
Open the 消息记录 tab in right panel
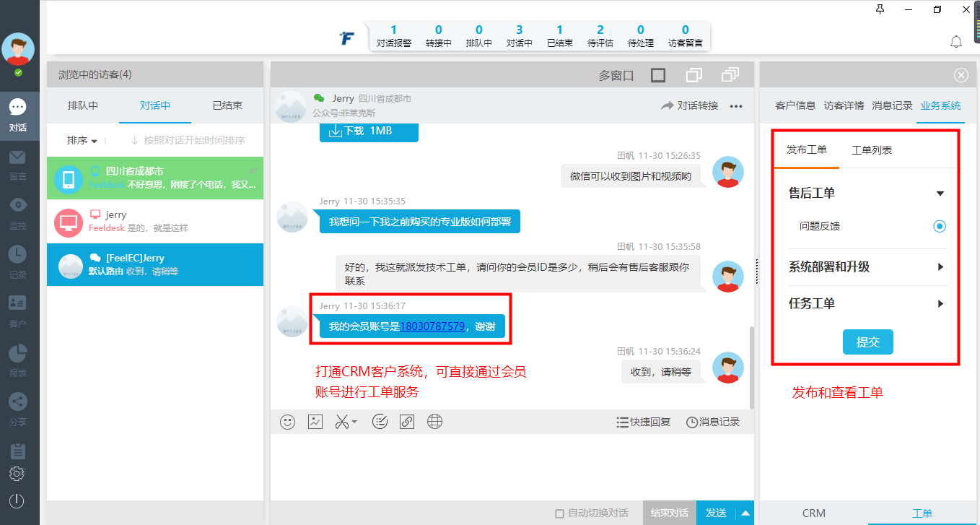[892, 105]
